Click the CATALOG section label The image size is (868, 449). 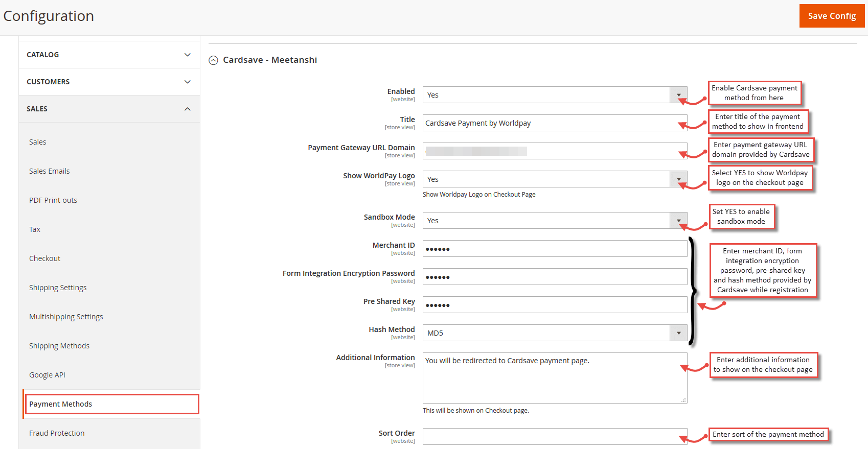[x=43, y=55]
